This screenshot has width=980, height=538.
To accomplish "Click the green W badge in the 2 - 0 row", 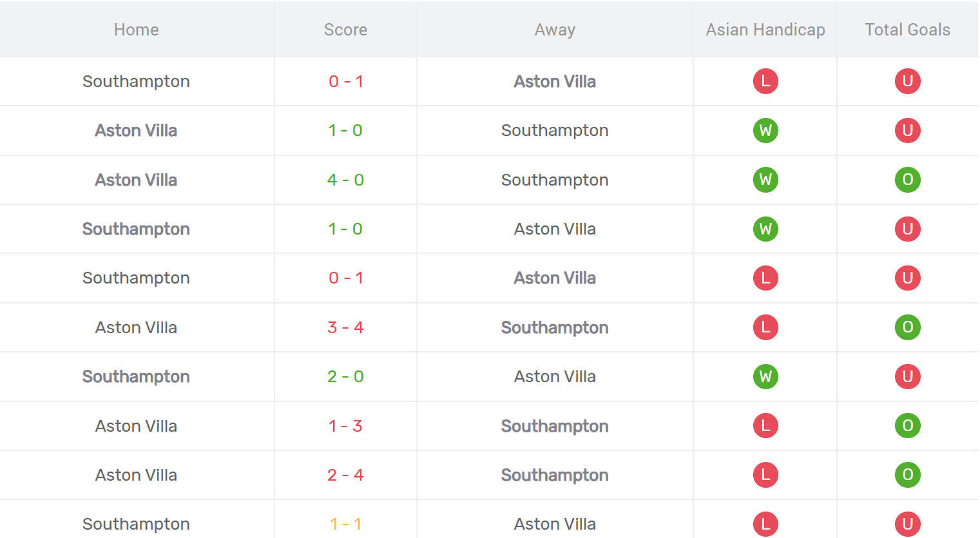I will [765, 376].
